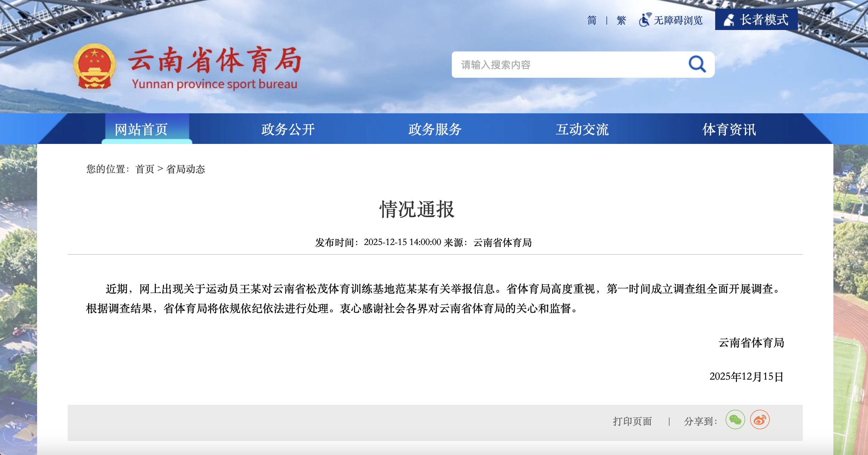
Task: Open the 体育资讯 nav menu
Action: click(729, 129)
